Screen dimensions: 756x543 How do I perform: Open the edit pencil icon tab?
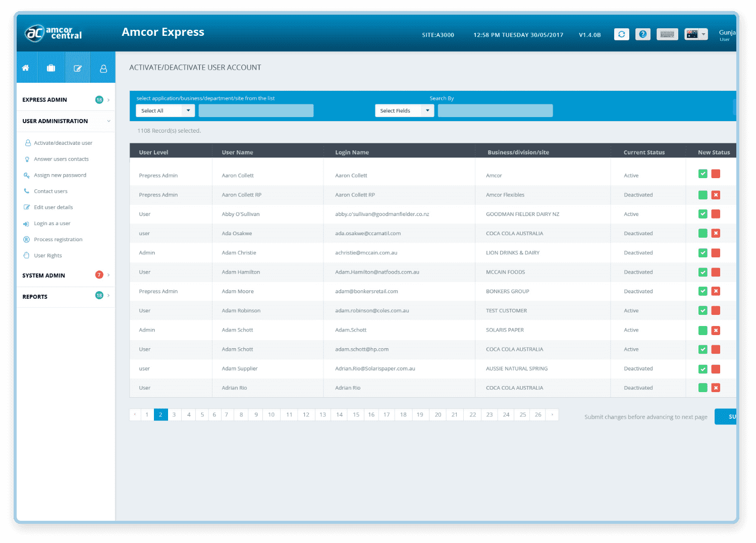[78, 68]
